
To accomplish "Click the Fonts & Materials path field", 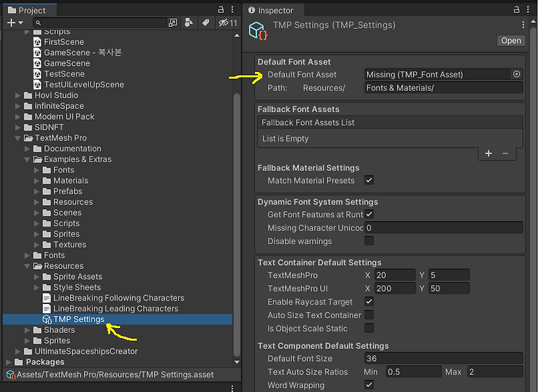I will (444, 88).
